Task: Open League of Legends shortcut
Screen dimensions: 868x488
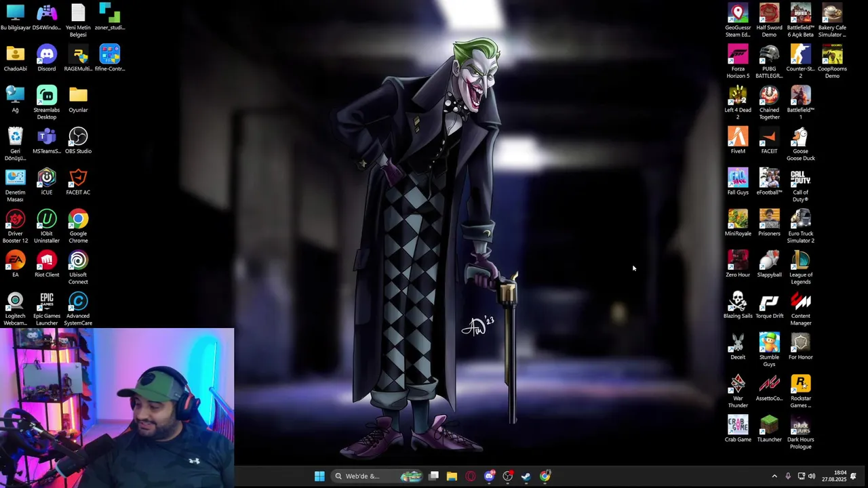Action: click(x=801, y=267)
